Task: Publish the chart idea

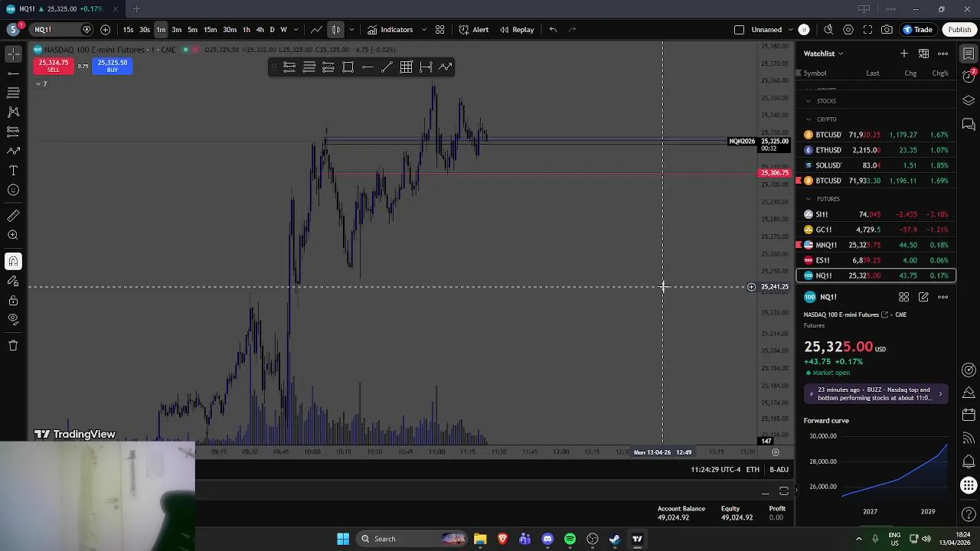Action: [959, 30]
